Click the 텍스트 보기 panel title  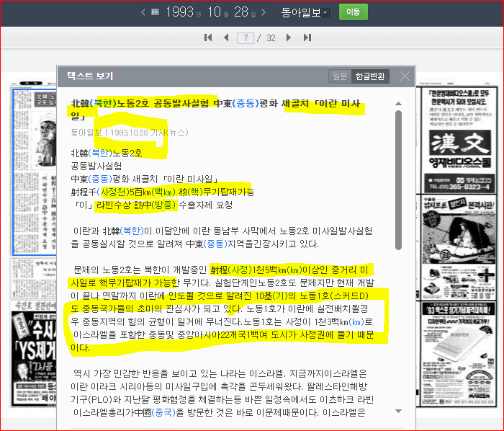click(x=90, y=76)
